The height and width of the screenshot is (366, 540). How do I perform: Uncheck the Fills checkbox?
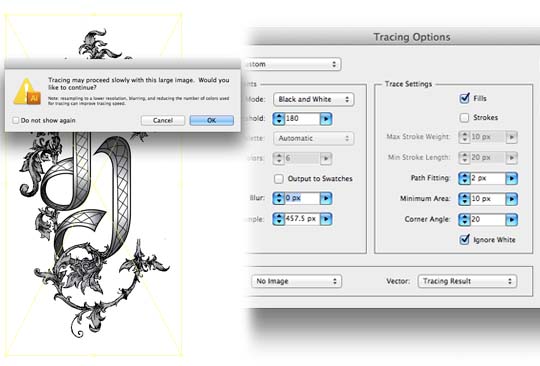tap(464, 98)
